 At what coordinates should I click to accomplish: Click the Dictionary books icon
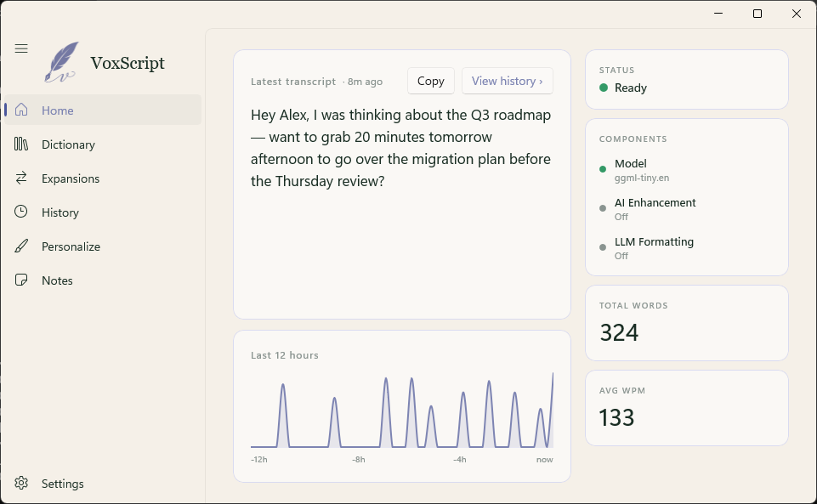click(x=21, y=144)
